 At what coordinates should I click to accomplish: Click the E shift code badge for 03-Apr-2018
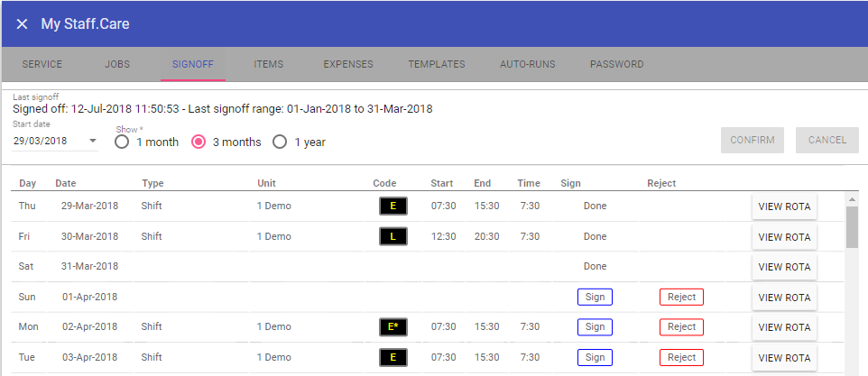(392, 358)
